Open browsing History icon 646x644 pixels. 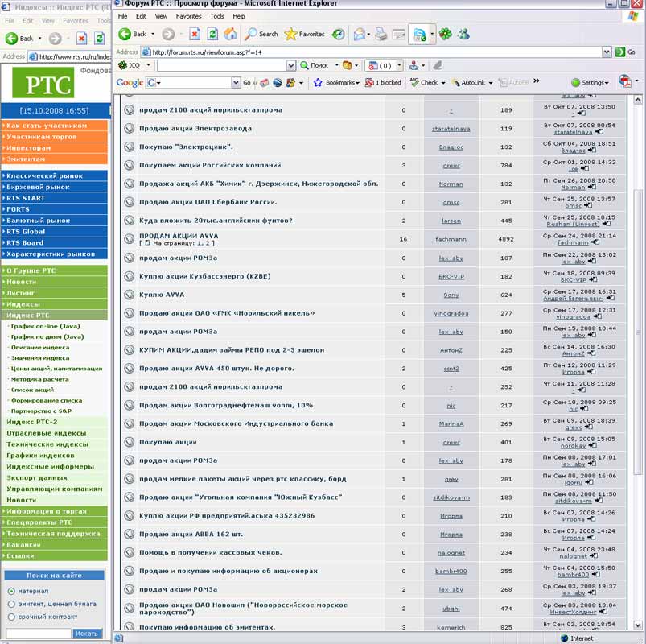point(339,35)
